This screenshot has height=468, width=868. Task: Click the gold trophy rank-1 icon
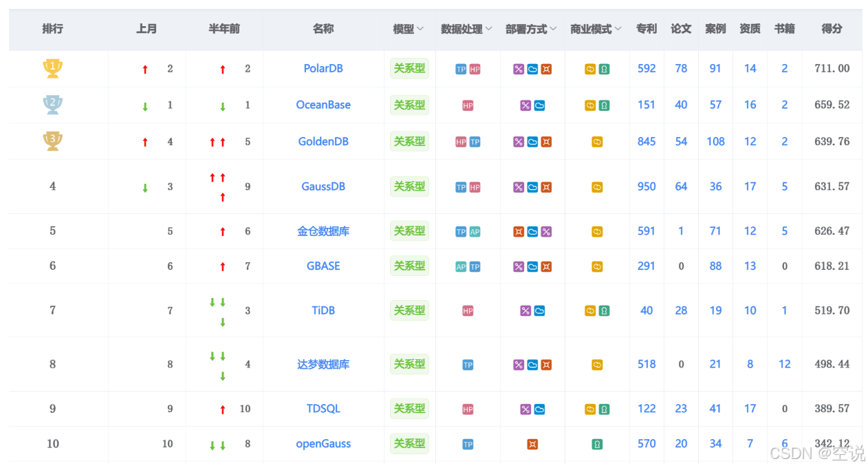pyautogui.click(x=53, y=68)
